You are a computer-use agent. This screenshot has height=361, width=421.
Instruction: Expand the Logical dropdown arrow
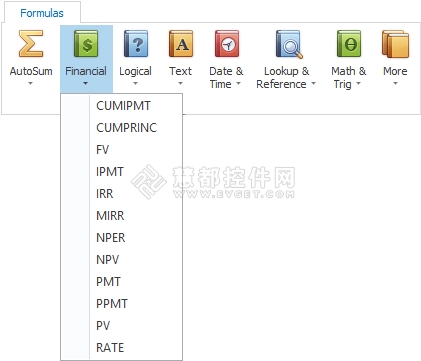pos(135,83)
